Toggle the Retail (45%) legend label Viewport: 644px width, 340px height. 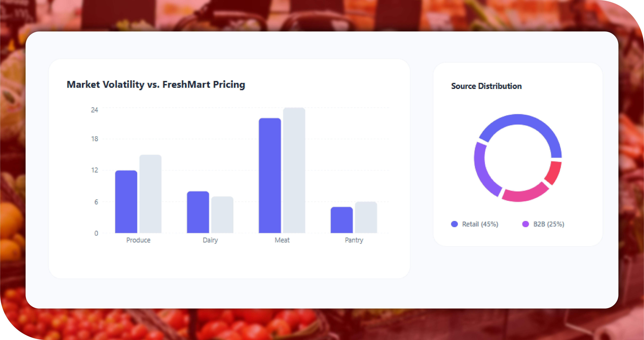point(480,224)
